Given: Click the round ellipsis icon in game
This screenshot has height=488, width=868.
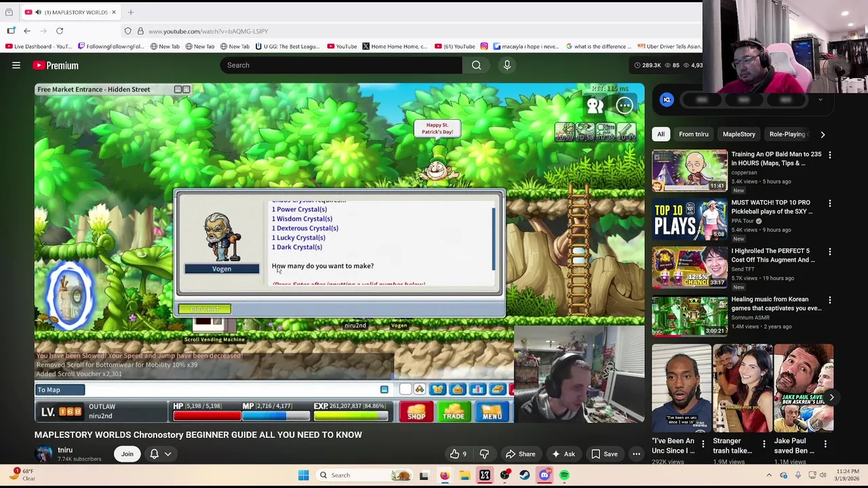Looking at the screenshot, I should [625, 105].
